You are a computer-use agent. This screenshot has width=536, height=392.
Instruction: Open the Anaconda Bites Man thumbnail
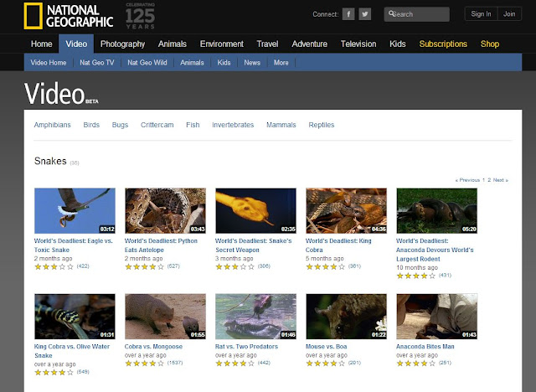tap(436, 317)
